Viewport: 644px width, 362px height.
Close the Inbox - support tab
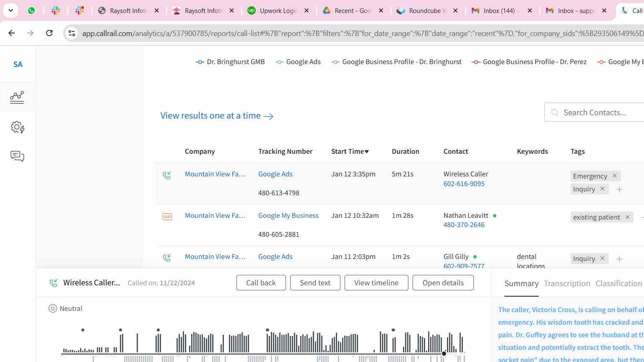coord(604,10)
